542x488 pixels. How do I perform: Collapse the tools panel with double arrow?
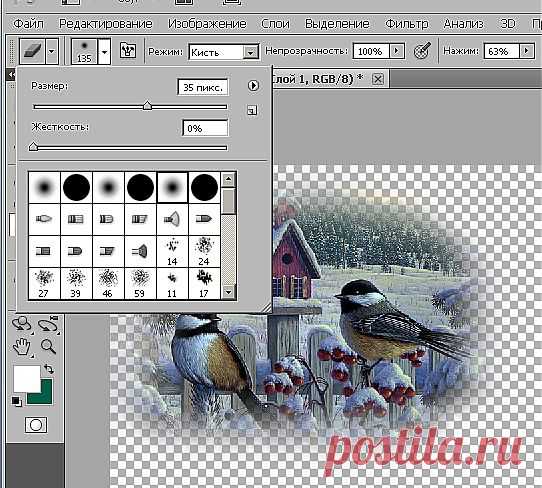[11, 74]
